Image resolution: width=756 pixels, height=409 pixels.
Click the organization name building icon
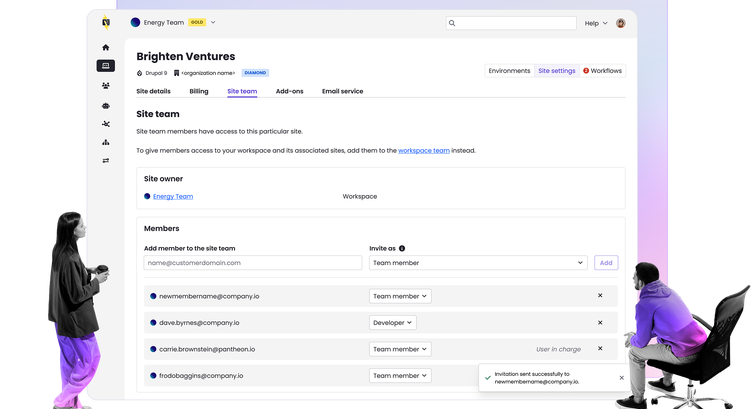pos(176,73)
